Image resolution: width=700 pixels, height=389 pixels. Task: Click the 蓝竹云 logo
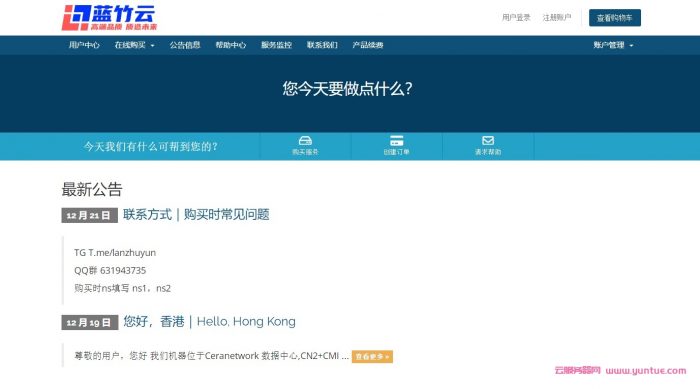coord(109,18)
